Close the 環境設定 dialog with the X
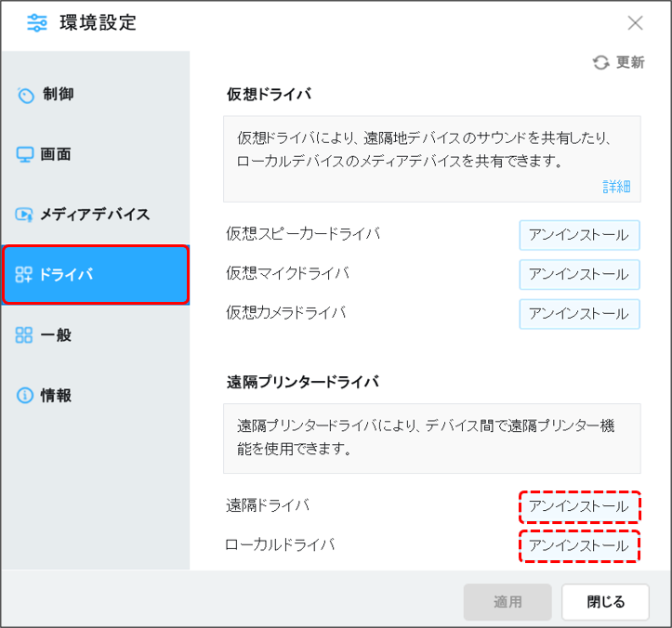Image resolution: width=672 pixels, height=628 pixels. [635, 22]
